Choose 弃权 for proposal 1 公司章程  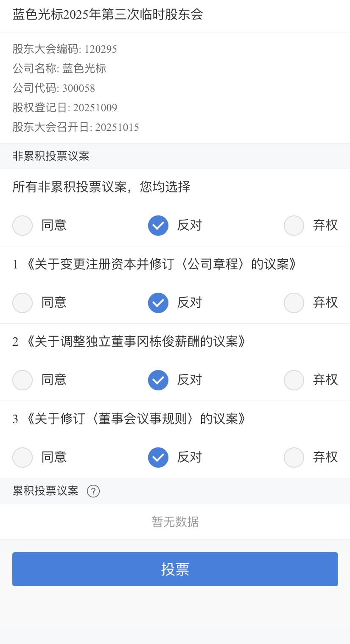click(x=294, y=302)
